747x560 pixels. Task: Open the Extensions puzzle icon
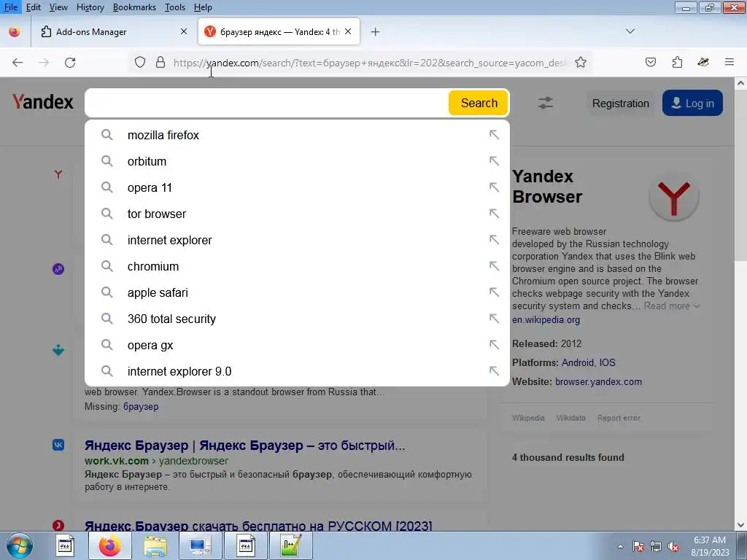(x=677, y=63)
